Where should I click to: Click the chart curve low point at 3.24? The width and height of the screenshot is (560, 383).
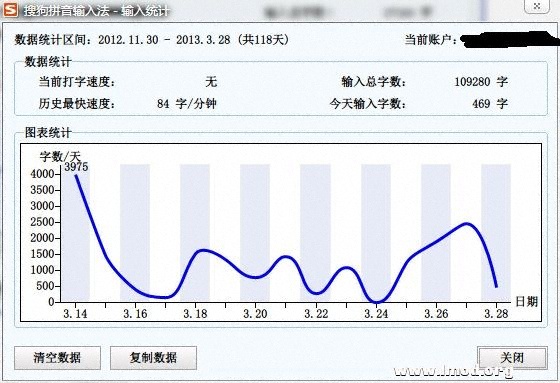(x=376, y=302)
